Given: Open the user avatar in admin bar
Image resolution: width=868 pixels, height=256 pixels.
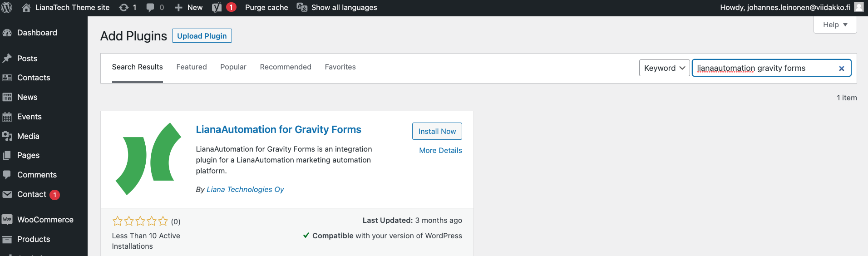Looking at the screenshot, I should (x=858, y=7).
